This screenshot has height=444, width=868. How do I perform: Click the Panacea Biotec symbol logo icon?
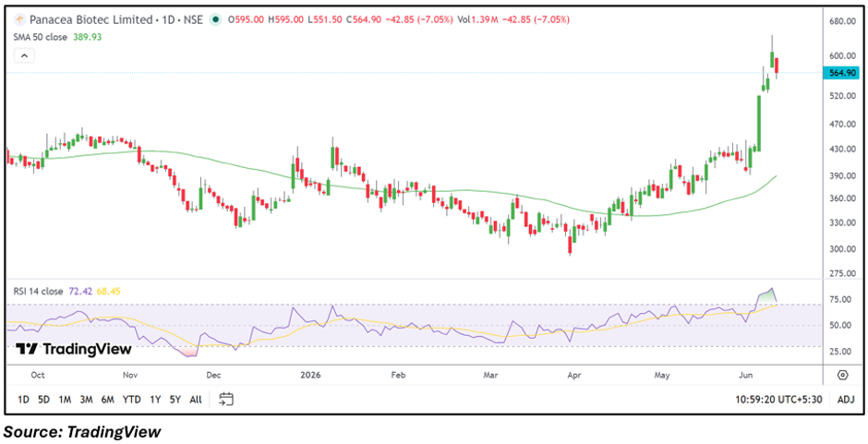coord(20,20)
